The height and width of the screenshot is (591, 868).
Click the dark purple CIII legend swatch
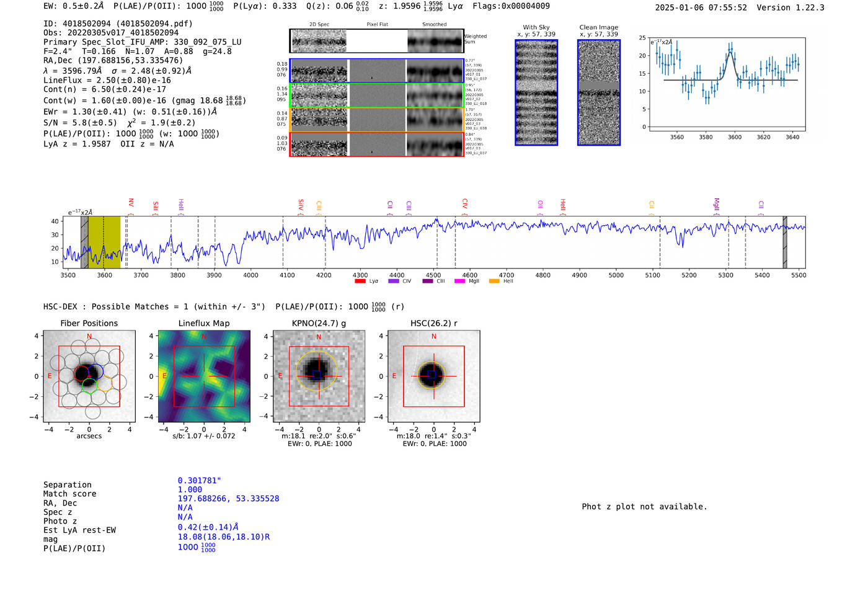pos(428,281)
